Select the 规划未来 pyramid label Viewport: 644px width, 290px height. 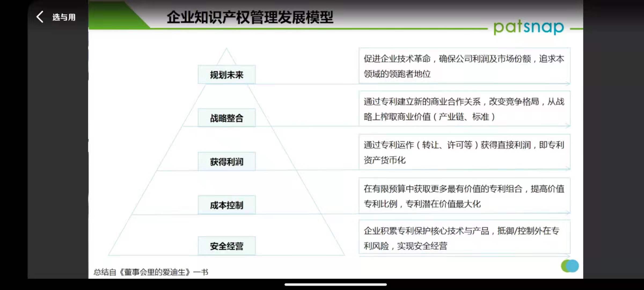point(226,75)
